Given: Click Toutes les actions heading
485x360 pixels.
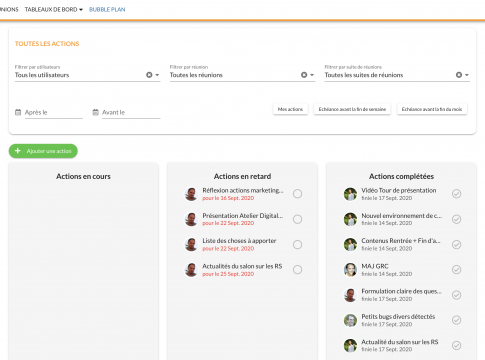Looking at the screenshot, I should coord(47,44).
